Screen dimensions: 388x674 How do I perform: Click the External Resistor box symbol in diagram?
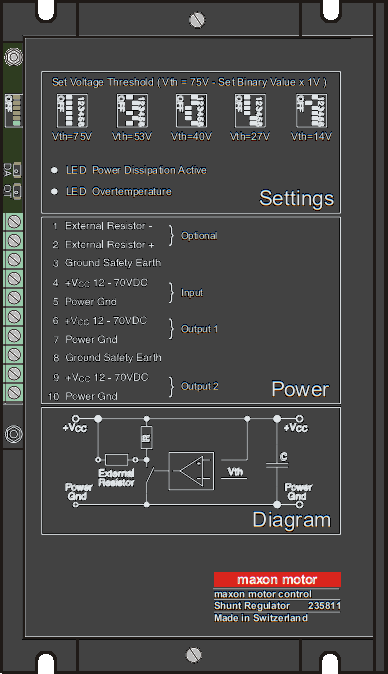click(x=116, y=460)
